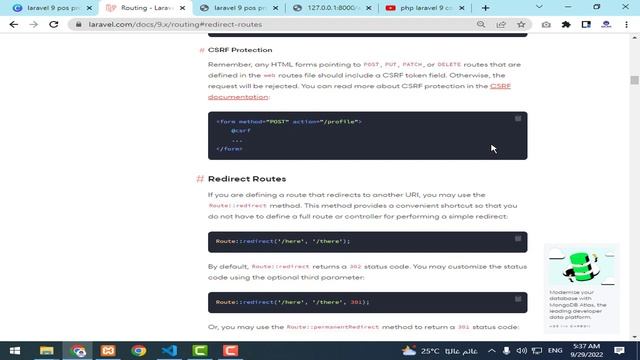
Task: Copy the redirect code with 301
Action: [x=518, y=299]
